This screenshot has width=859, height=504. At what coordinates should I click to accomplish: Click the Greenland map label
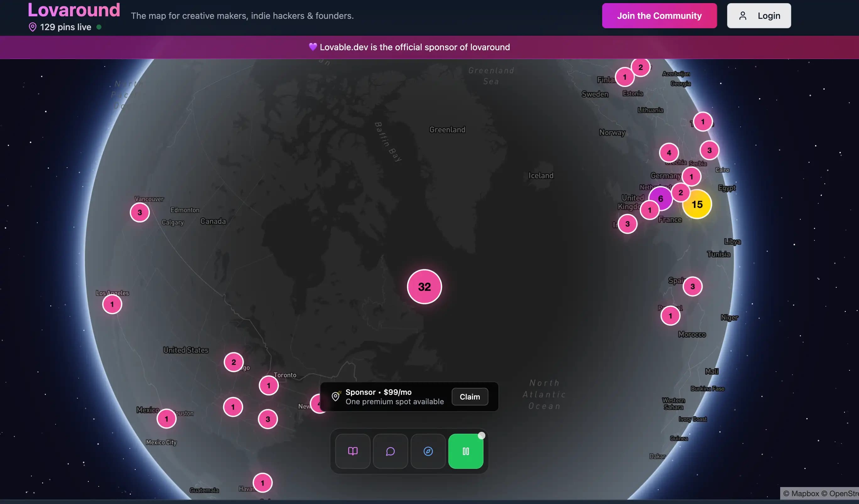coord(447,130)
